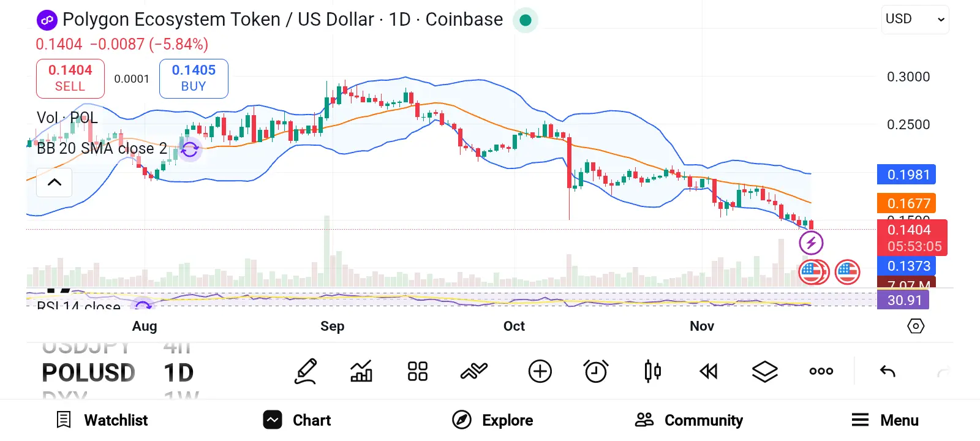Open the 1D timeframe selector
The image size is (980, 441).
pyautogui.click(x=178, y=372)
